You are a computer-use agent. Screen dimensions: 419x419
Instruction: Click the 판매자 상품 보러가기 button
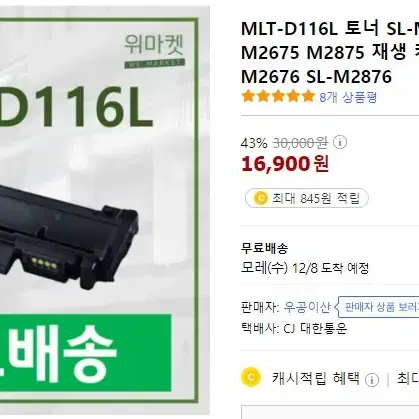click(379, 307)
